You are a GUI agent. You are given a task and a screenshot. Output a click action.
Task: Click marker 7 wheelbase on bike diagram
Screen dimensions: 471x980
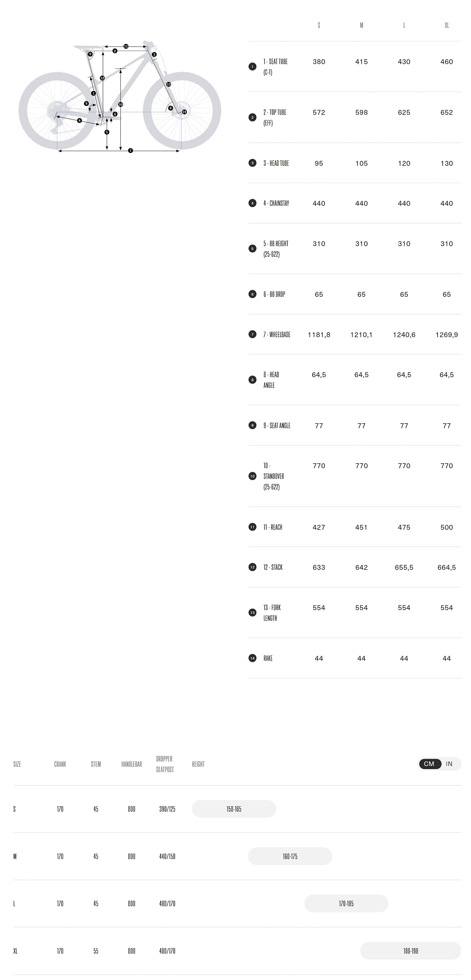(x=131, y=151)
